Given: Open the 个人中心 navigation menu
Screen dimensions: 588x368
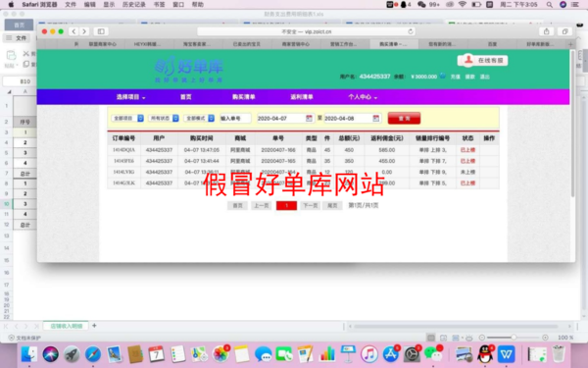Looking at the screenshot, I should [x=363, y=97].
